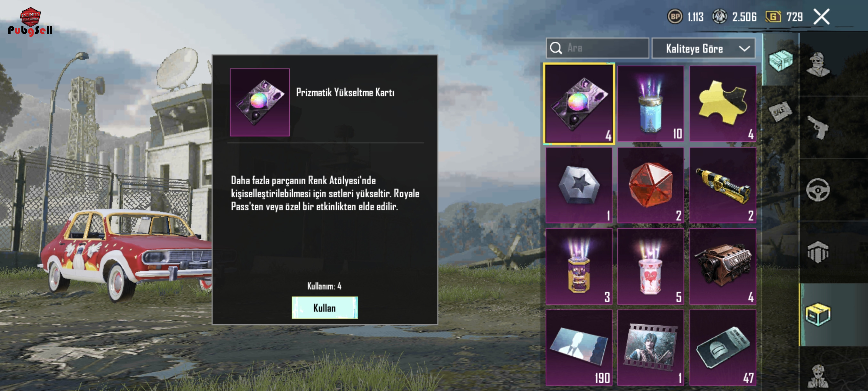This screenshot has height=391, width=868.
Task: Select the heart-decorated pink crate
Action: 650,267
